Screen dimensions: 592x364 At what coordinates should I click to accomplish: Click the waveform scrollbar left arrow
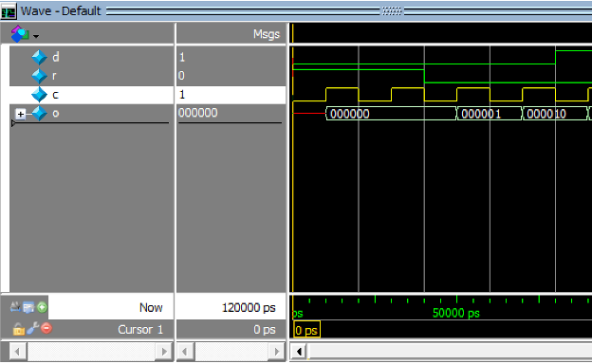coord(299,352)
